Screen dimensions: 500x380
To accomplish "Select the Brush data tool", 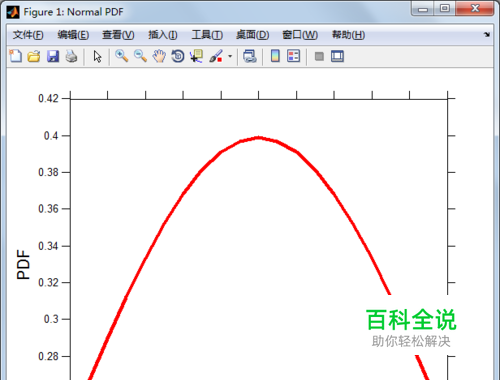I will pyautogui.click(x=216, y=56).
